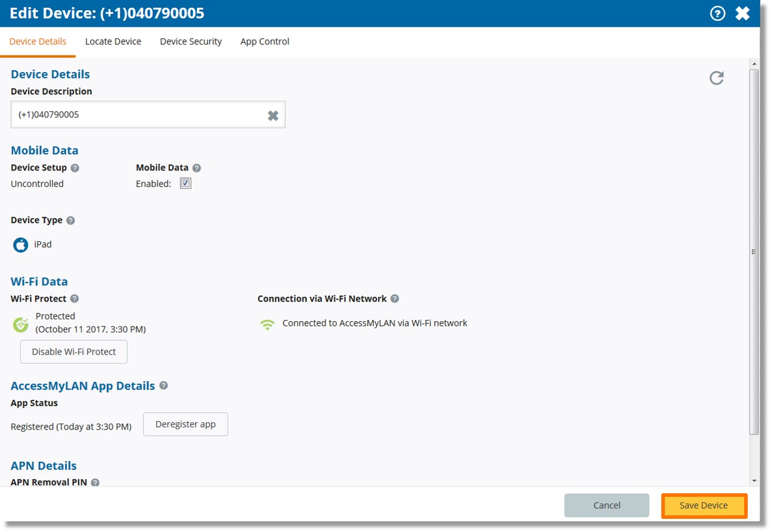Click 'Registered (Today at 3:30 PM)' status
Image resolution: width=771 pixels, height=532 pixels.
pos(71,427)
